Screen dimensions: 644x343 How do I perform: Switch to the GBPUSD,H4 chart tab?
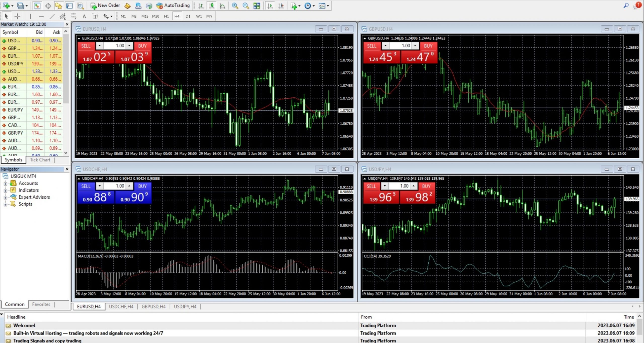[153, 307]
